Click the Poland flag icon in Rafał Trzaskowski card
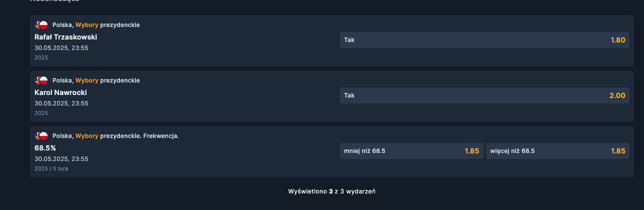644x210 pixels. click(43, 24)
